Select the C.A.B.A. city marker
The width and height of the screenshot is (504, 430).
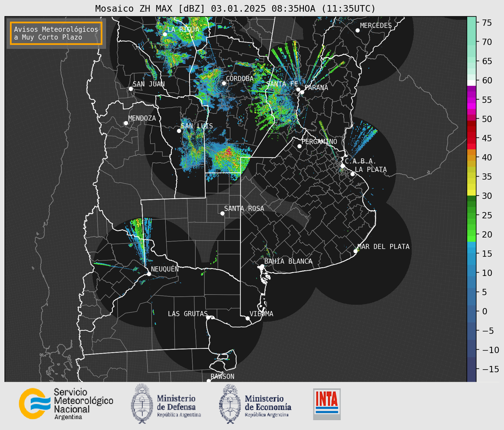(x=343, y=166)
